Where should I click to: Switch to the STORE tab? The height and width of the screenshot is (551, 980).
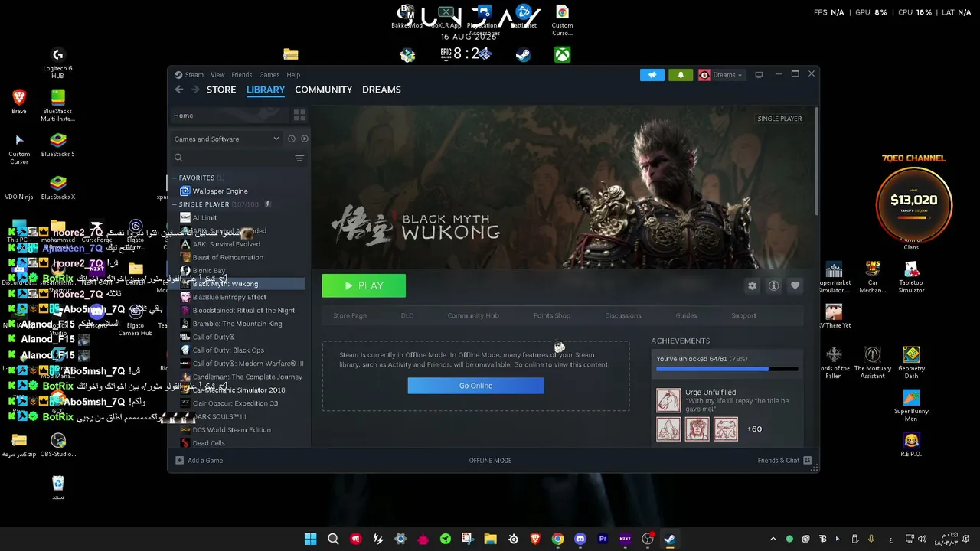tap(221, 90)
